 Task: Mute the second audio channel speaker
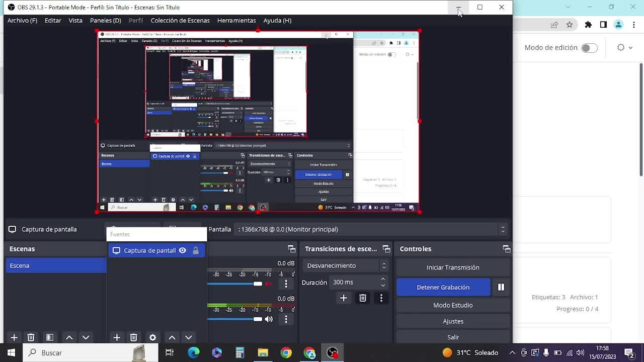(269, 319)
